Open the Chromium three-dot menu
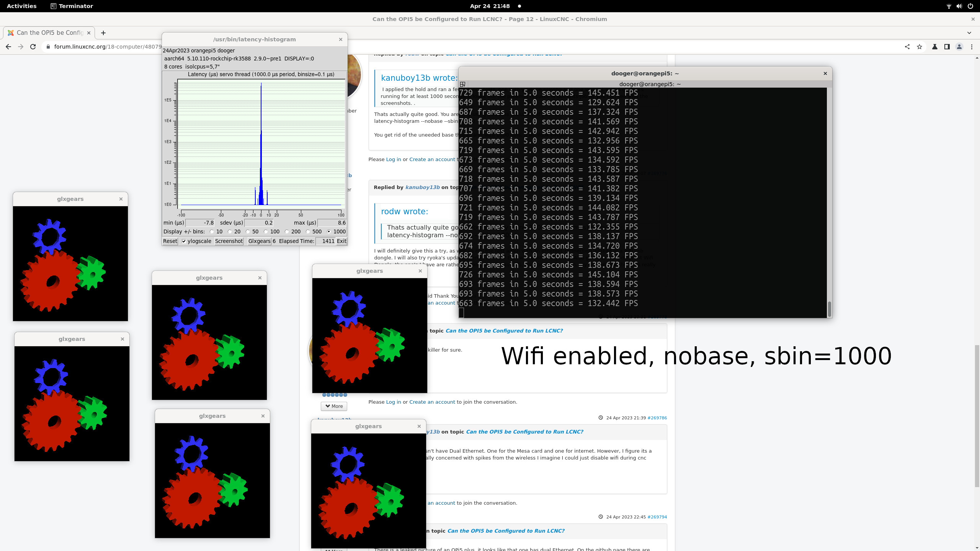Screen dimensions: 980x551 [x=972, y=47]
